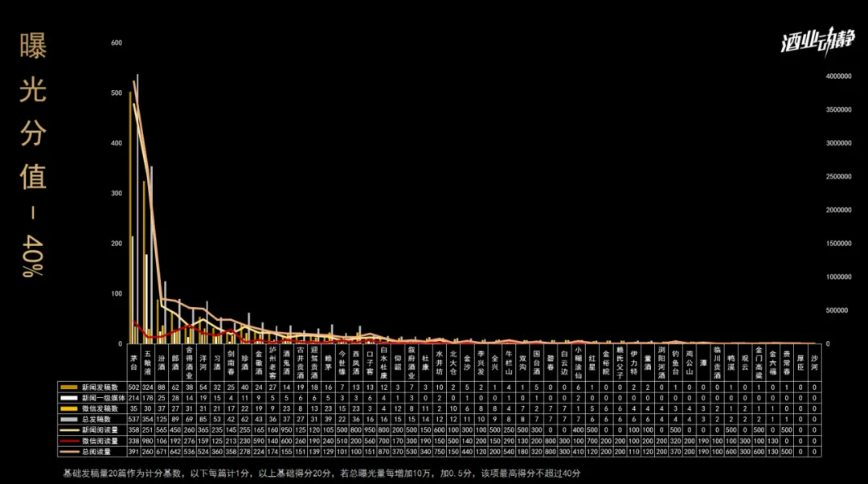The image size is (868, 484).
Task: Click the 牛栏山 column header
Action: 508,363
